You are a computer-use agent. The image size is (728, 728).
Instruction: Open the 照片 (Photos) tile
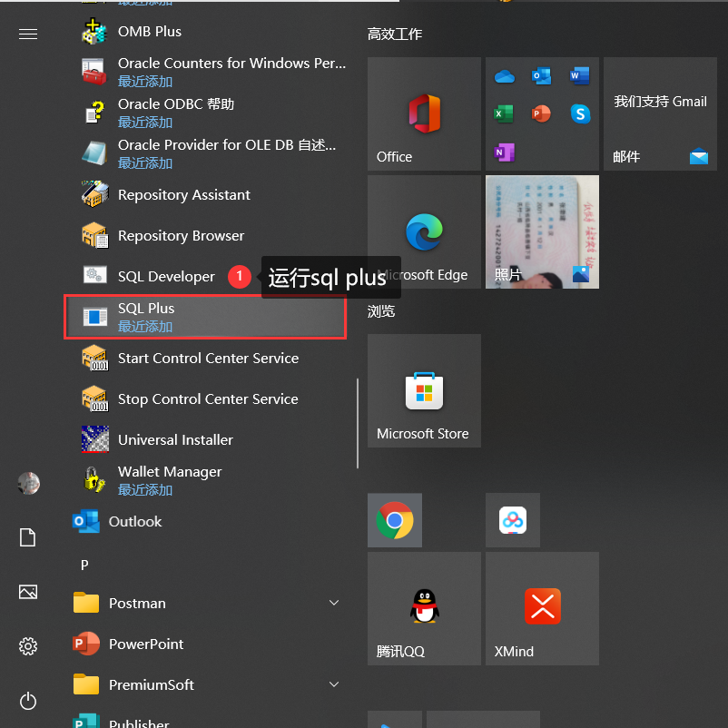[542, 231]
